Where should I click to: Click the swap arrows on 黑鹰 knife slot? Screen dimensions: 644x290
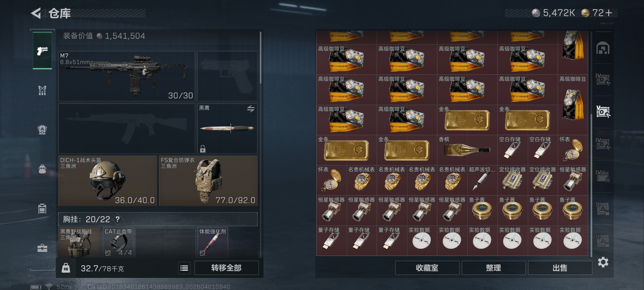251,109
